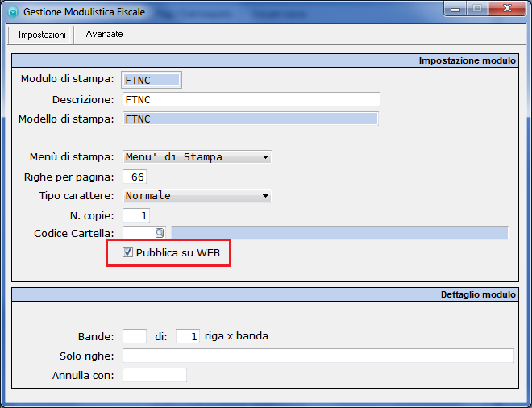
Task: Select the Righe per pagina field
Action: point(135,177)
